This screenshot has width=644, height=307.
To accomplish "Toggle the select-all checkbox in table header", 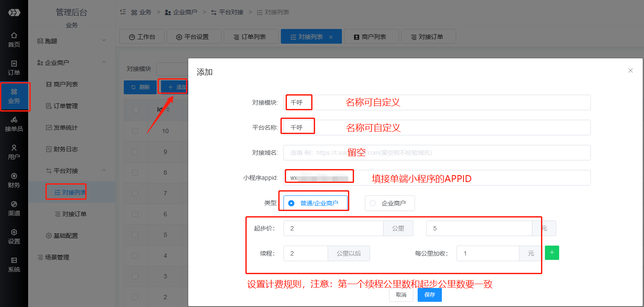I will coord(135,110).
